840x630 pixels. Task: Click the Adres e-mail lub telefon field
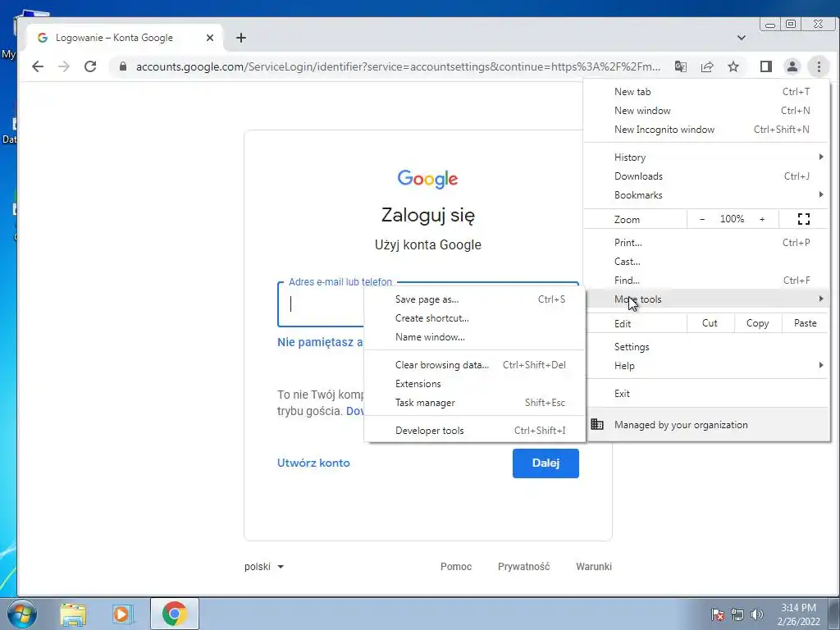[x=321, y=304]
